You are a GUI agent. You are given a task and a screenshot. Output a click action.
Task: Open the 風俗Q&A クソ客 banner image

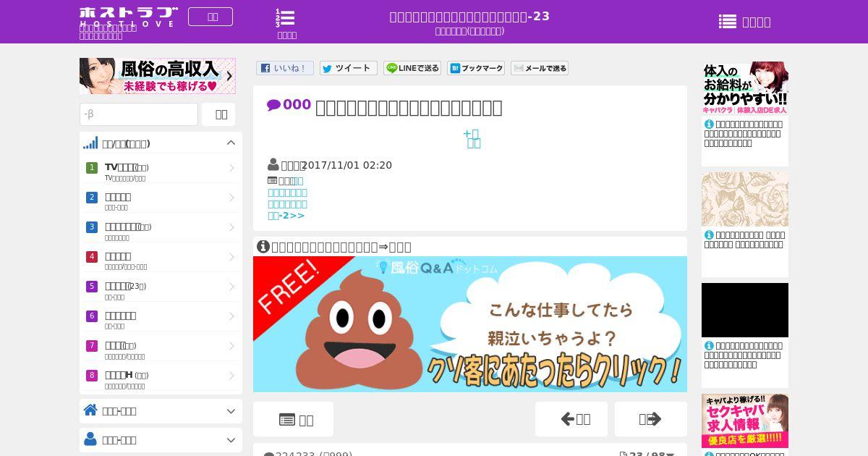pos(470,324)
